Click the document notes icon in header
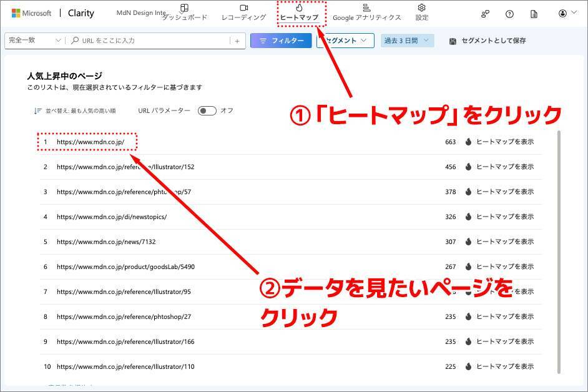 coord(534,14)
